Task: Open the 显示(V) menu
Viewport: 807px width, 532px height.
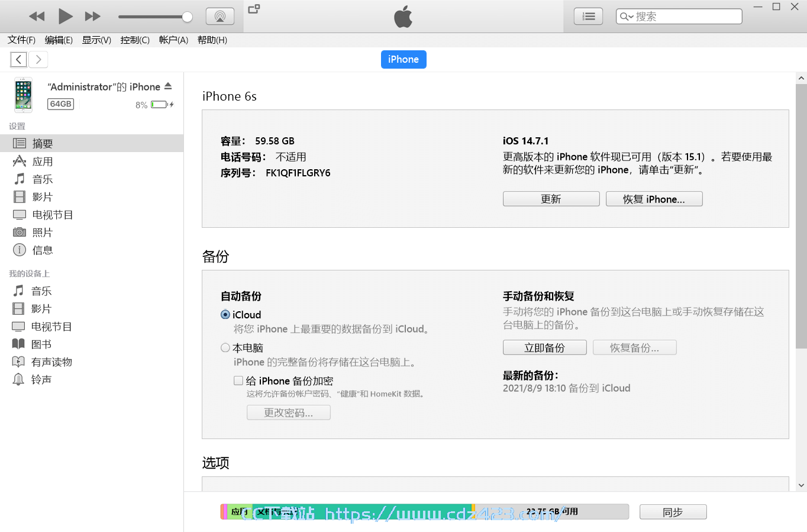Action: click(x=96, y=40)
